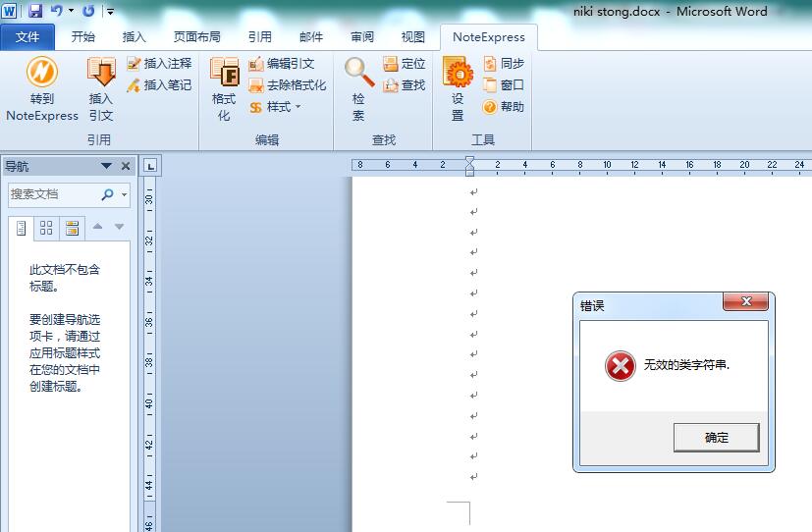Switch to the 插入 insert tab
Screen dimensions: 812x532
click(x=135, y=36)
